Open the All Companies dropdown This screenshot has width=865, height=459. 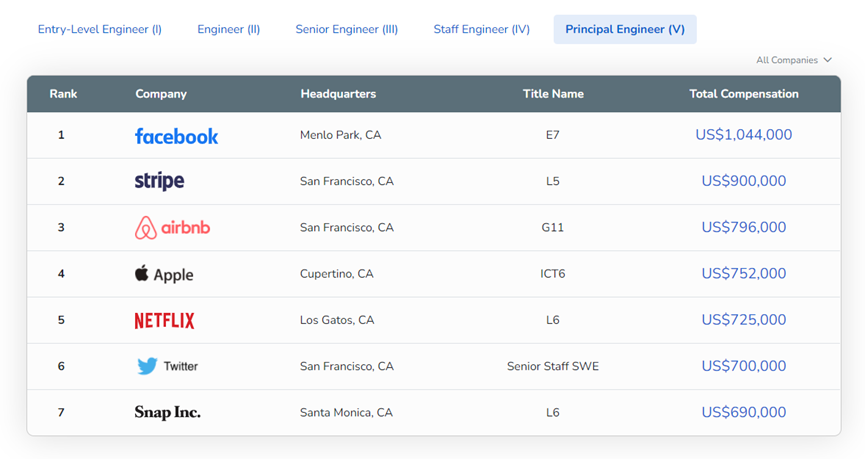(794, 60)
